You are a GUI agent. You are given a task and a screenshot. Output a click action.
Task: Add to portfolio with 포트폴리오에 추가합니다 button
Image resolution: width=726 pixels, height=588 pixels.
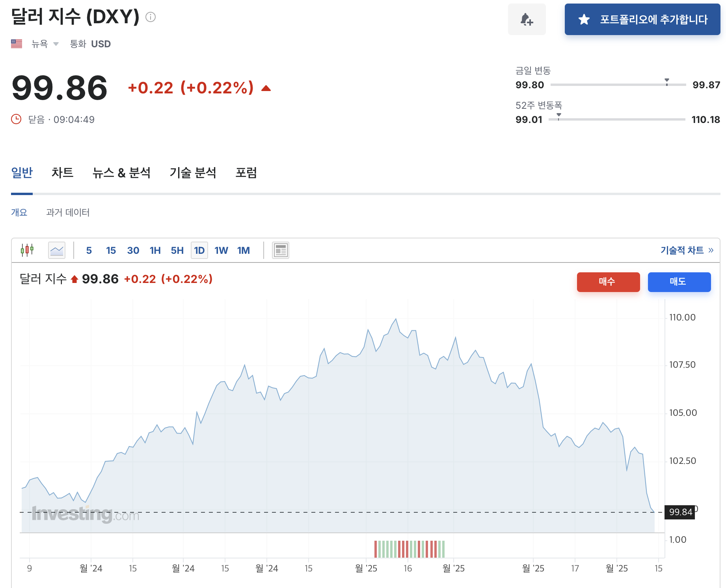642,19
